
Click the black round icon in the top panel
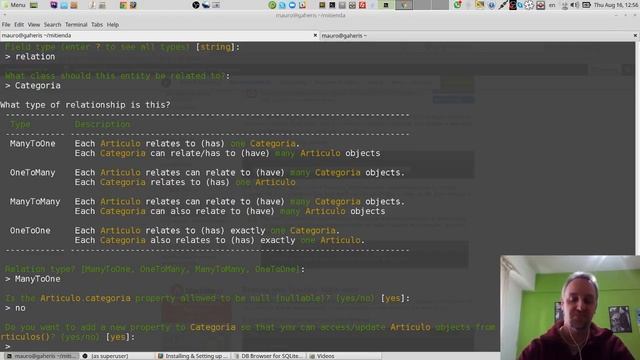[196, 5]
